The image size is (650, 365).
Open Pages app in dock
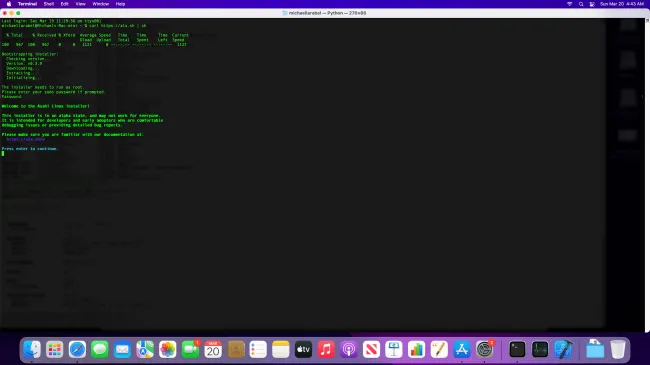(x=439, y=349)
